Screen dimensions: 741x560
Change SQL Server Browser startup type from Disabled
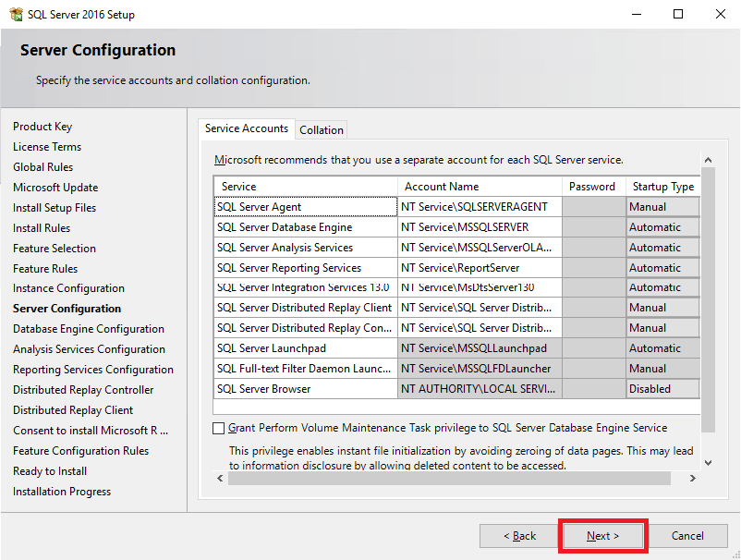click(662, 389)
